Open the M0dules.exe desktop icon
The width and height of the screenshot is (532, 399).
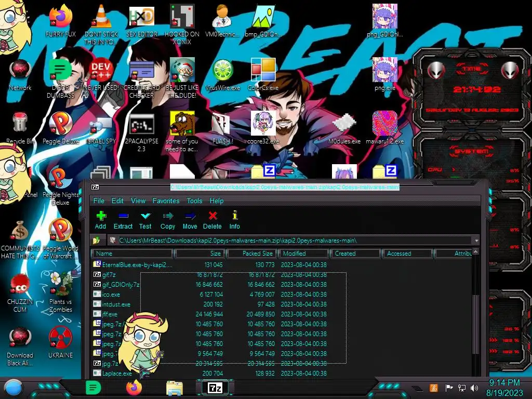click(344, 128)
